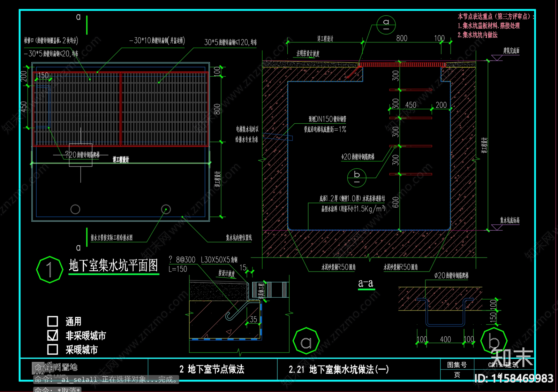This screenshot has height=392, width=558.
Task: Click the 电梯集水坑时以 note
Action: [247, 129]
